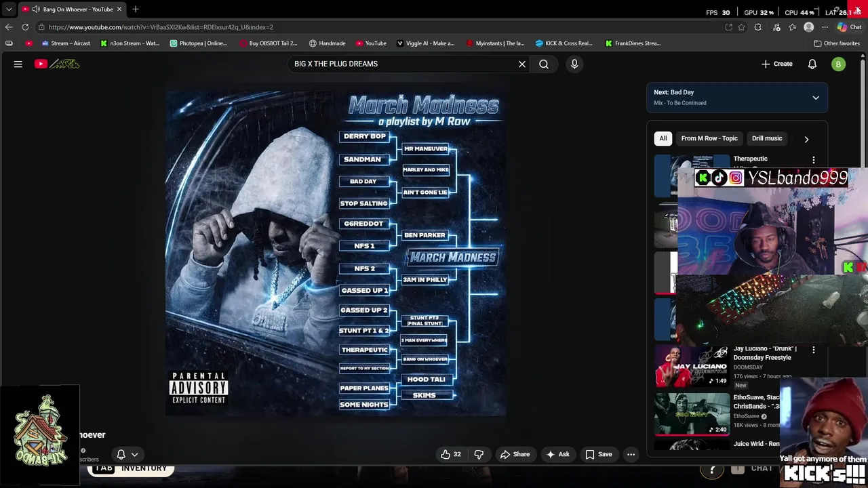Open the EthoSuave video thumbnail
This screenshot has height=488, width=868.
pos(692,413)
